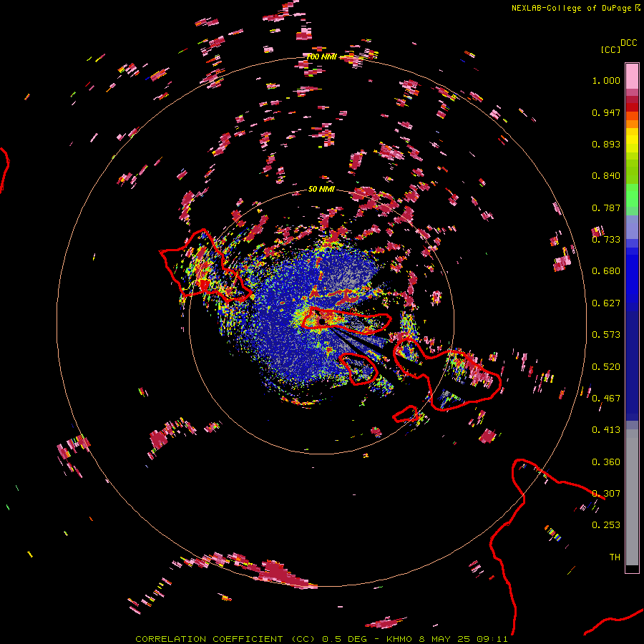This screenshot has width=644, height=644.
Task: Select the 0.520 color scale value
Action: click(606, 367)
